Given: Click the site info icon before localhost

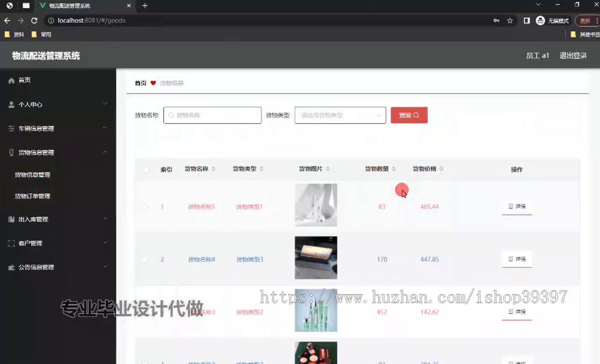Looking at the screenshot, I should coord(51,21).
